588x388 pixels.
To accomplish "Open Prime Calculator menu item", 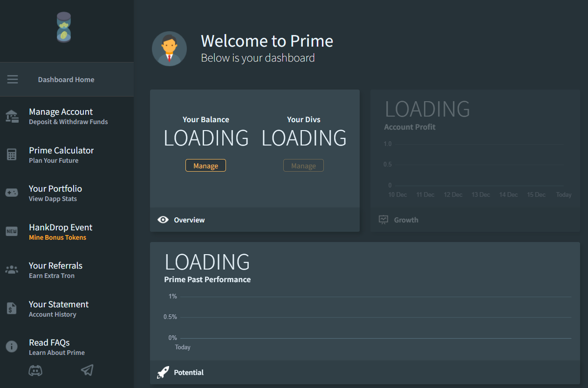I will (x=67, y=154).
